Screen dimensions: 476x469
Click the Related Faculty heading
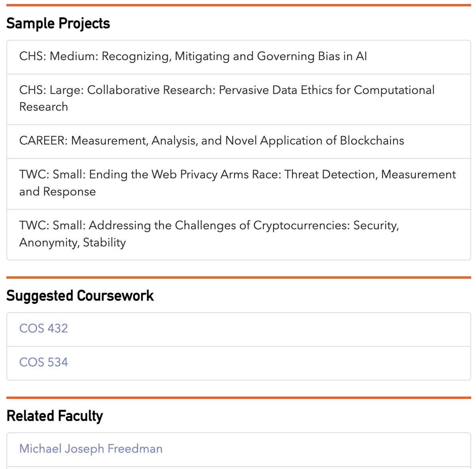[x=55, y=416]
